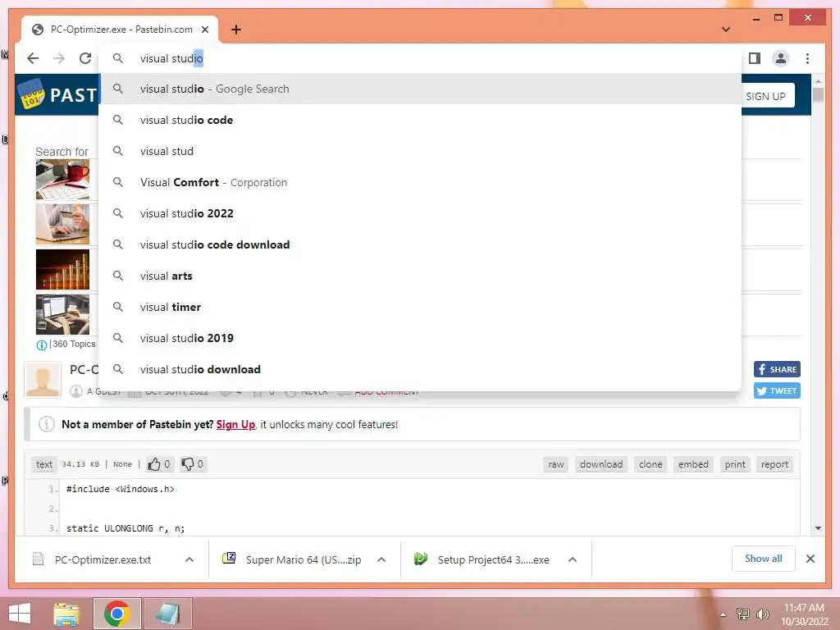The width and height of the screenshot is (840, 630).
Task: Click the Pastebin SIGN UP button
Action: coord(767,97)
